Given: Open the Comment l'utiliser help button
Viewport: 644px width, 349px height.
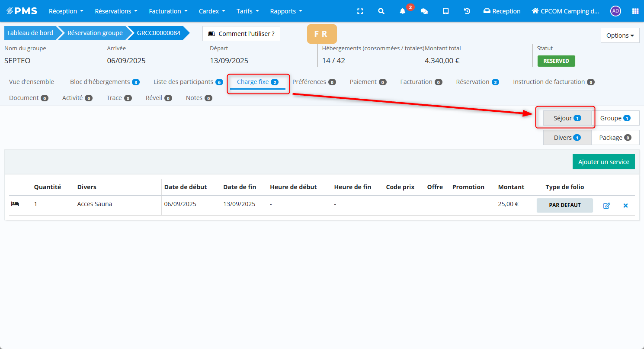Looking at the screenshot, I should click(x=241, y=33).
